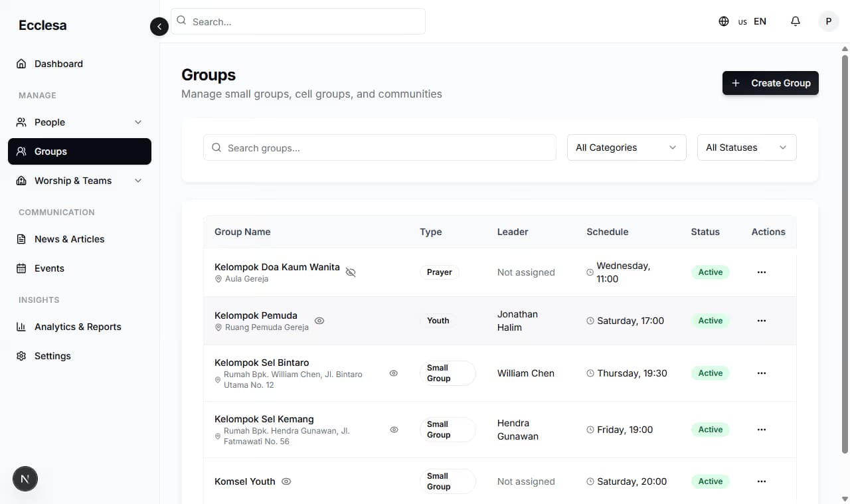This screenshot has width=850, height=504.
Task: Open the All Categories dropdown
Action: coord(626,147)
